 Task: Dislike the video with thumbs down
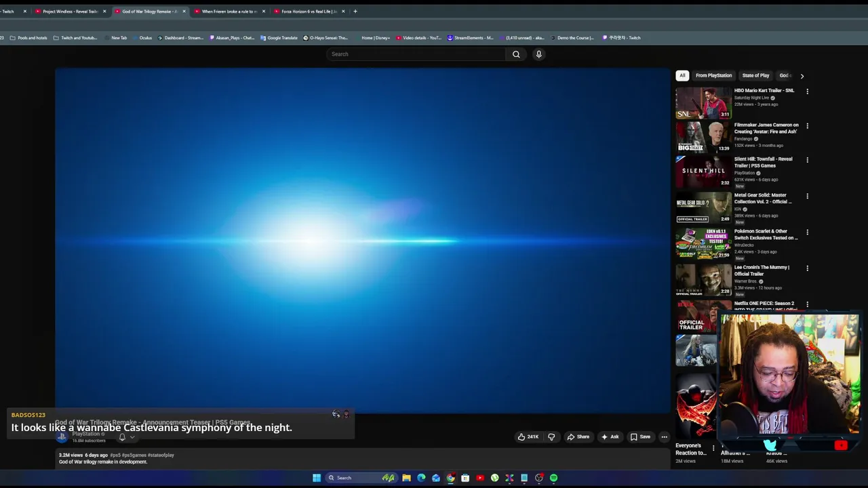tap(551, 436)
